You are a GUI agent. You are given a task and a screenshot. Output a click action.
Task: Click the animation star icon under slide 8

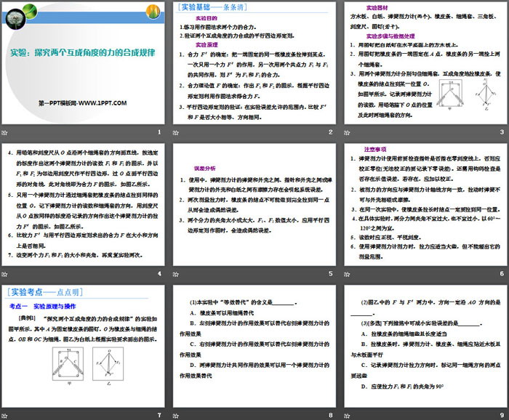pos(175,415)
